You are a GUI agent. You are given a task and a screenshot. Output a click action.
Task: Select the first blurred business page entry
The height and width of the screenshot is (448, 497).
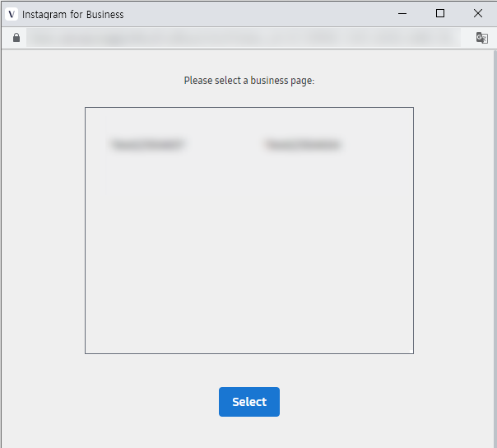(148, 144)
